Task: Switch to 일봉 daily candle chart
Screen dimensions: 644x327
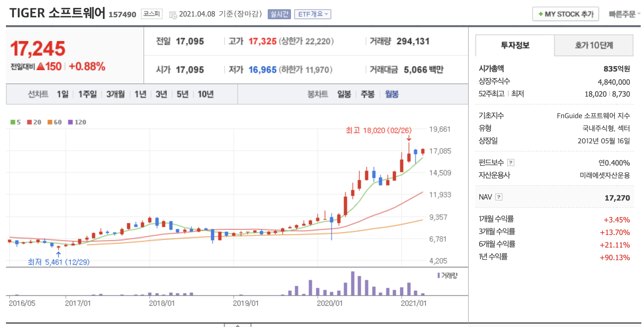Action: point(344,94)
